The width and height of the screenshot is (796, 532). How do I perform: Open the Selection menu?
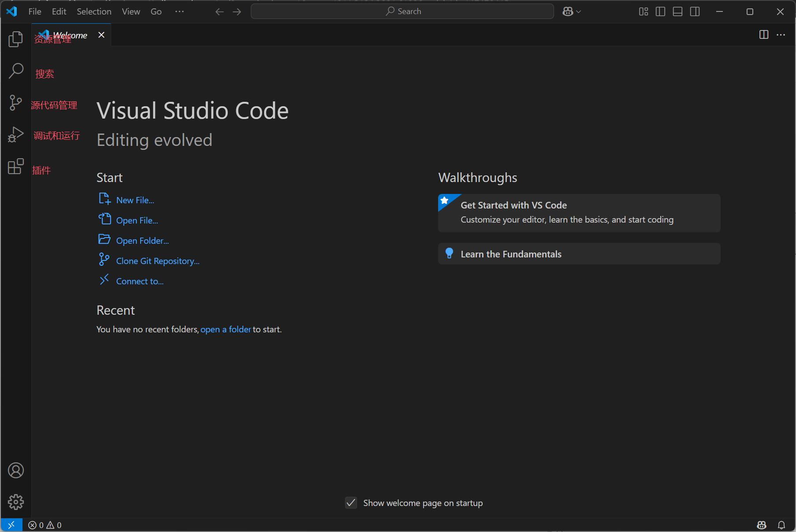pyautogui.click(x=94, y=11)
